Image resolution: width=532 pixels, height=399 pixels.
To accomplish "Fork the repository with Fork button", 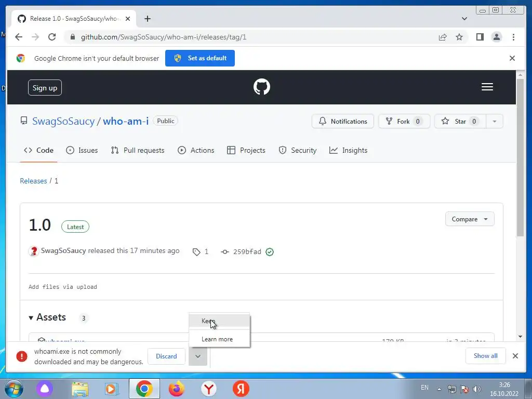I will tap(404, 122).
